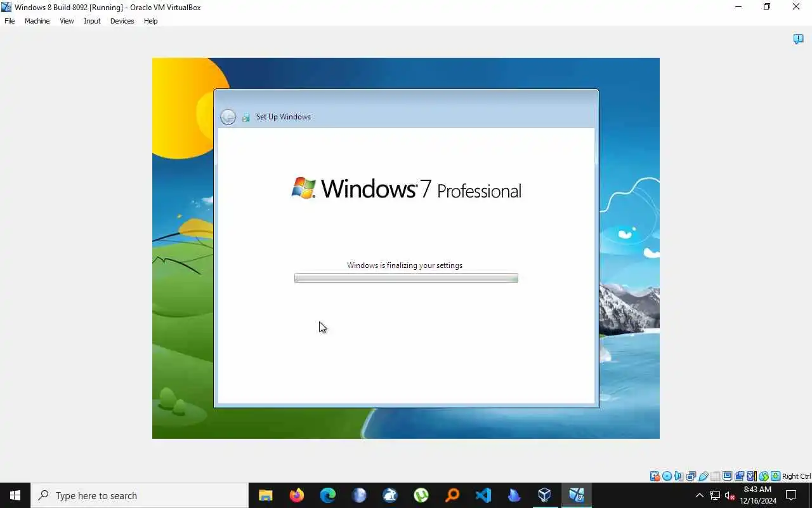This screenshot has height=508, width=812.
Task: Click the muted volume tray icon
Action: 730,495
